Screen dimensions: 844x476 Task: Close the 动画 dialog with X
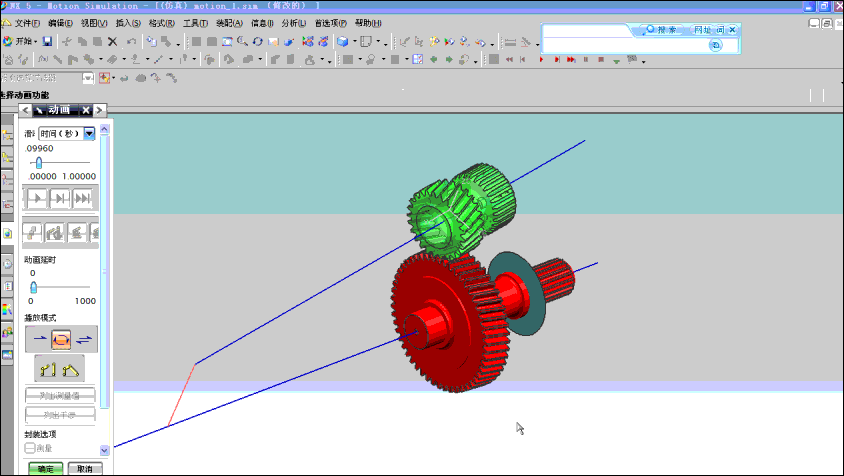tap(86, 110)
